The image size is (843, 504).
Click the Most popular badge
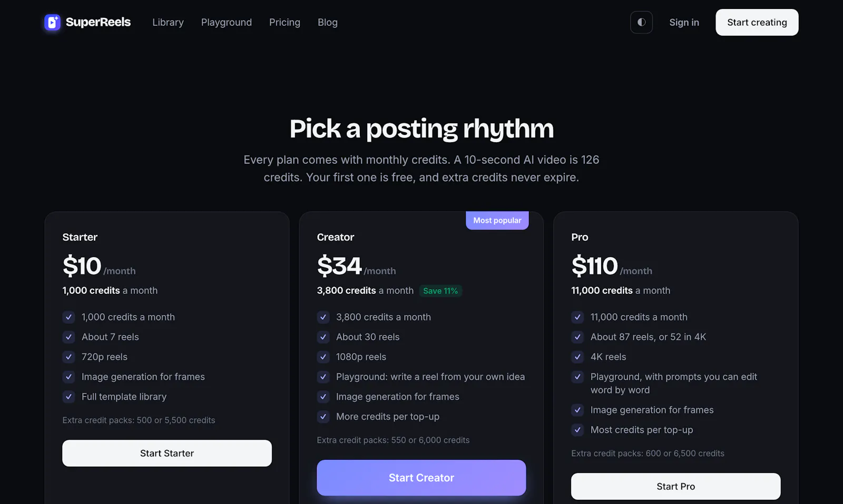click(497, 220)
